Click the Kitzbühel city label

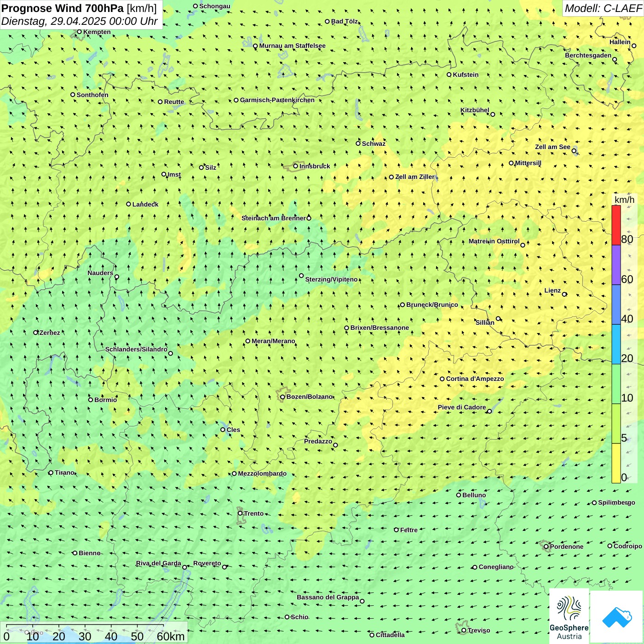pyautogui.click(x=475, y=110)
